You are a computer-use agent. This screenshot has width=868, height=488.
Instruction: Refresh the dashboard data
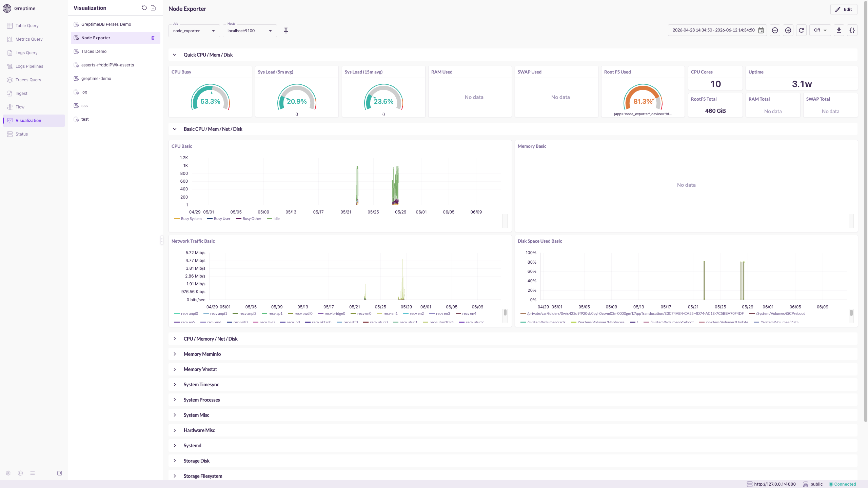[801, 30]
